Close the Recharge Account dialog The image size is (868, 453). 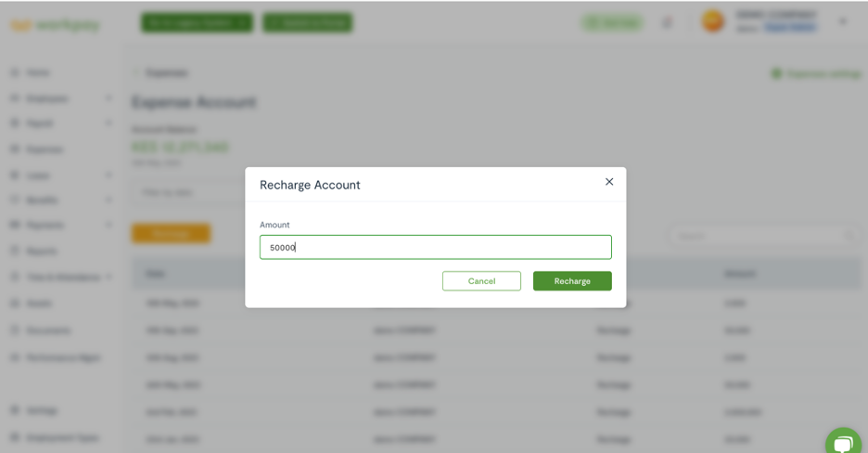tap(609, 182)
